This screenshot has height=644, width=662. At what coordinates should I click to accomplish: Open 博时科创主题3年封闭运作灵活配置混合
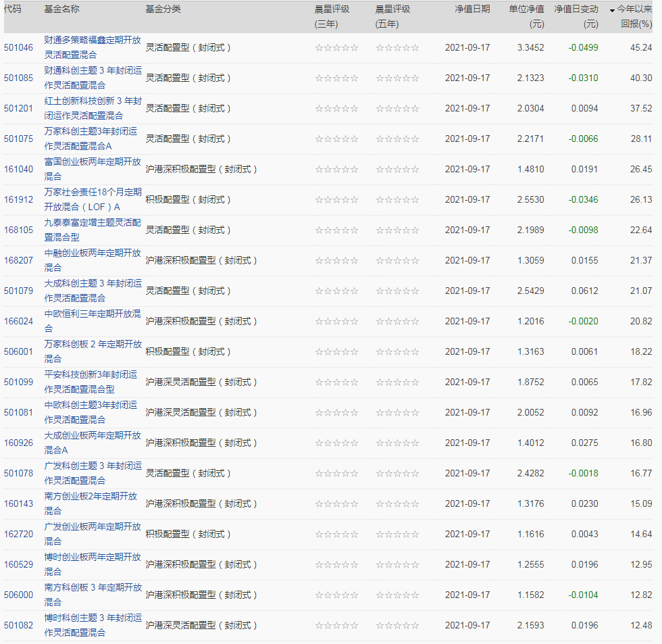[x=93, y=625]
